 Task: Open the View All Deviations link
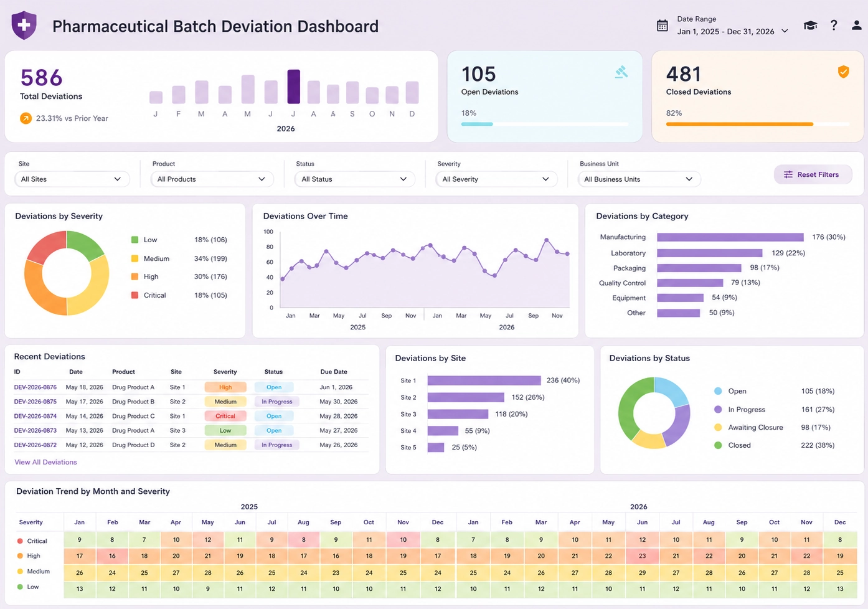pyautogui.click(x=45, y=462)
